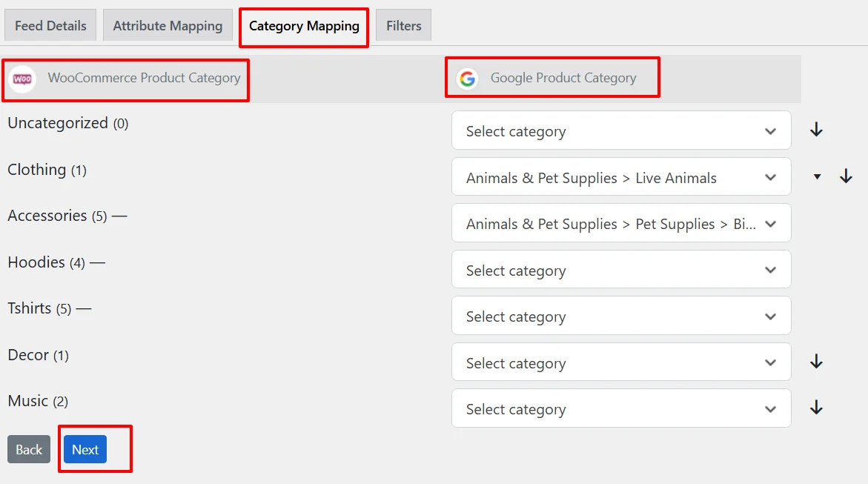Switch to the Feed Details tab
Viewport: 868px width, 484px height.
point(50,24)
